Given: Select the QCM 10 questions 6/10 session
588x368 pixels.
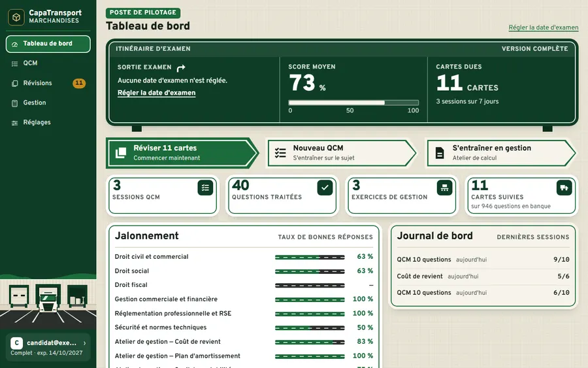Looking at the screenshot, I should [483, 293].
